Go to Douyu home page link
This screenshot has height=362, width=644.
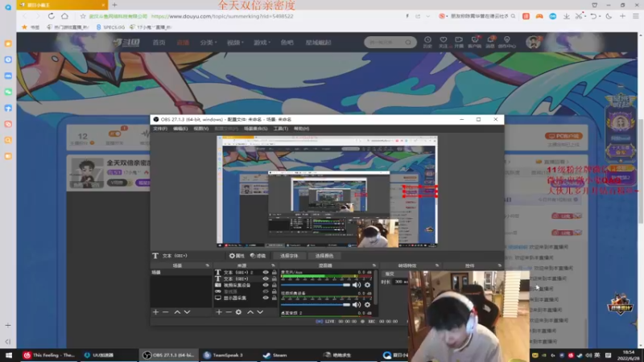159,43
